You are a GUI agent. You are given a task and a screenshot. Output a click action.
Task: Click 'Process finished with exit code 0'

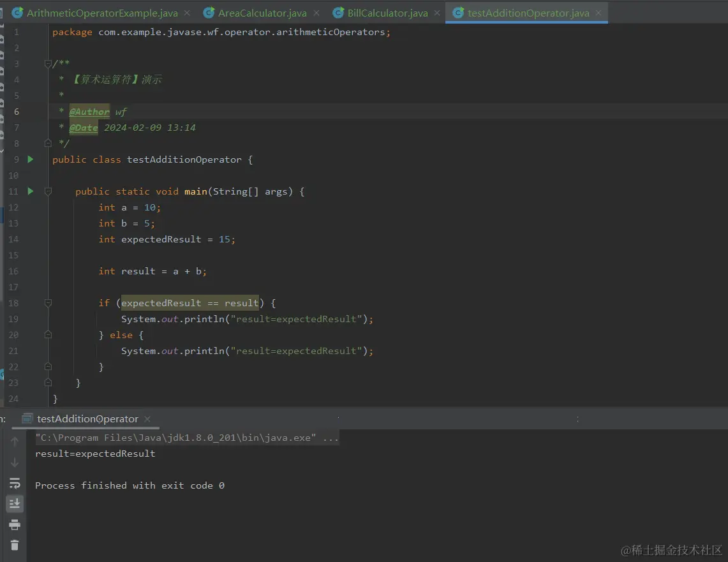coord(130,485)
